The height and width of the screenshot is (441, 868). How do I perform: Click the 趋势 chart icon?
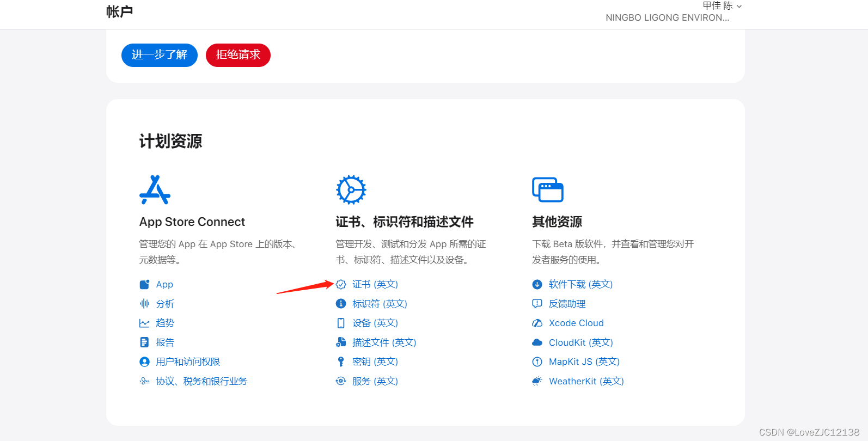pos(144,323)
